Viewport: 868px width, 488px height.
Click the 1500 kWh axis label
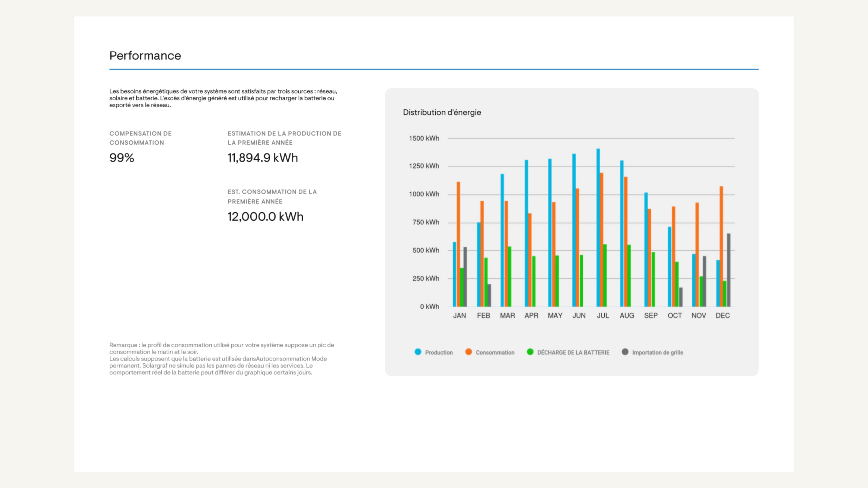pos(424,139)
